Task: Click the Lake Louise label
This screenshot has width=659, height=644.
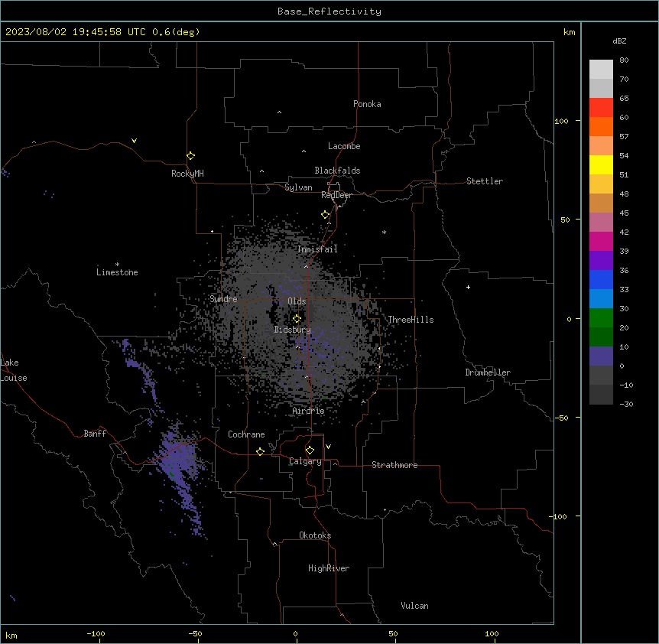Action: click(x=13, y=370)
